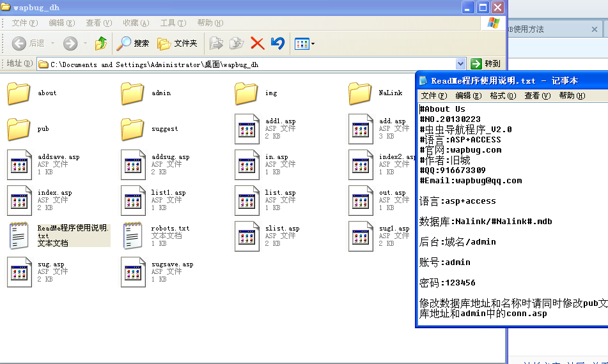Image resolution: width=608 pixels, height=364 pixels.
Task: Click the Go (转到) button
Action: coord(485,64)
